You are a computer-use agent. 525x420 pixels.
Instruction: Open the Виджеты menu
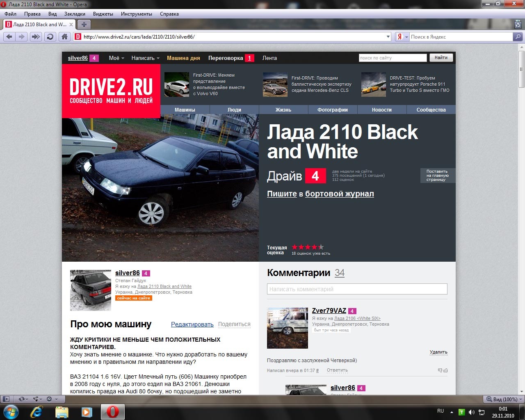click(x=103, y=14)
